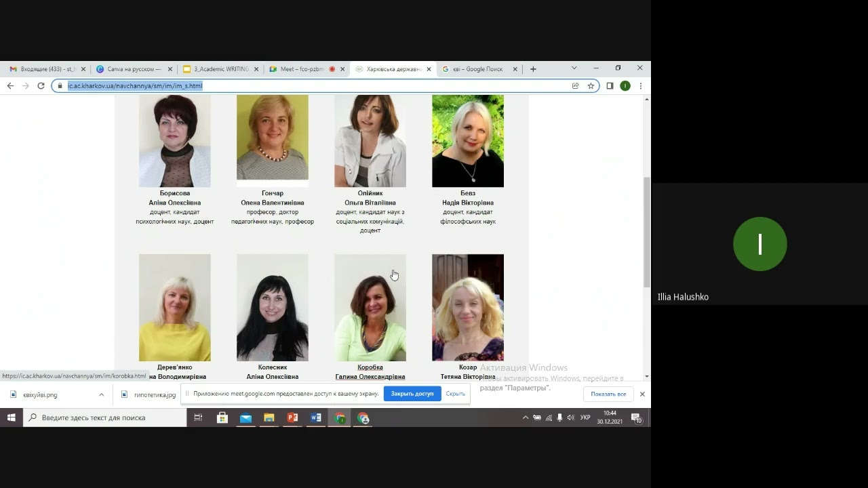Close the Google Поиск tab
This screenshot has height=488, width=868.
coord(515,69)
